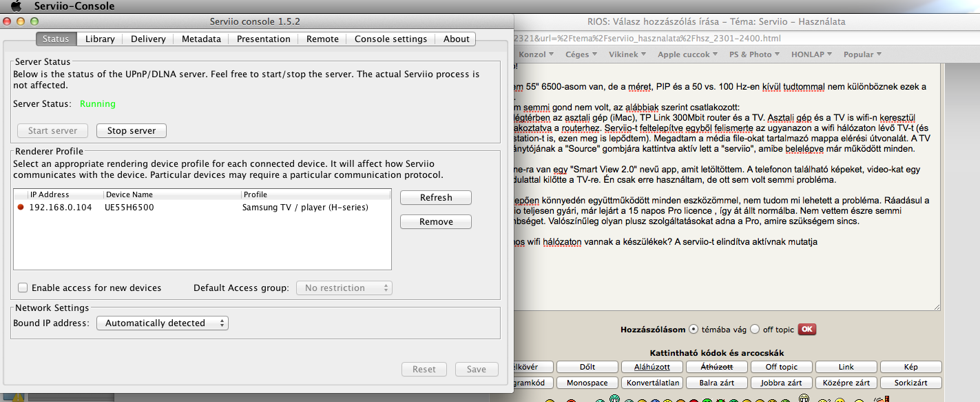Open the Konzol bookmarks folder in browser

[536, 54]
